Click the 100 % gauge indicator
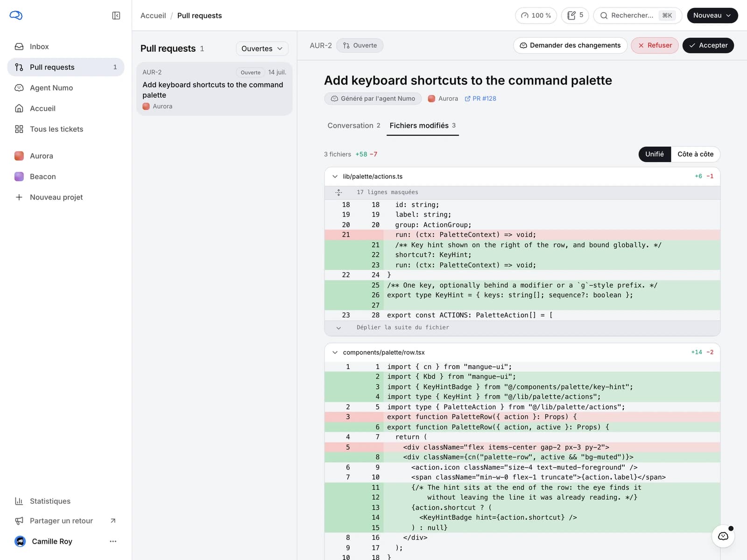The width and height of the screenshot is (747, 560). [536, 15]
